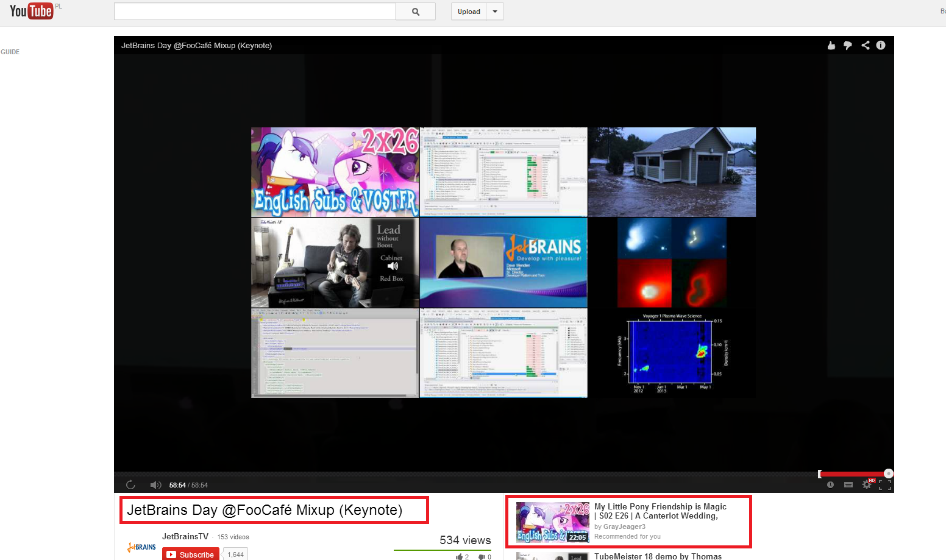Viewport: 946px width, 560px height.
Task: Open the JetBrainsTV channel link
Action: (x=185, y=536)
